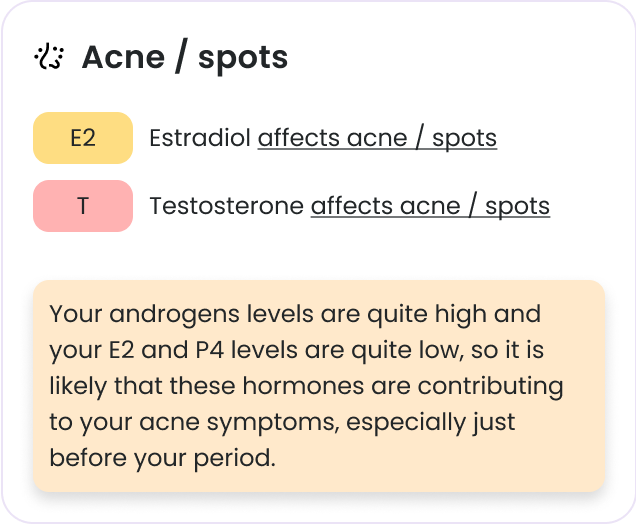
Task: Click the word 'spots' in the heading
Action: tap(243, 58)
